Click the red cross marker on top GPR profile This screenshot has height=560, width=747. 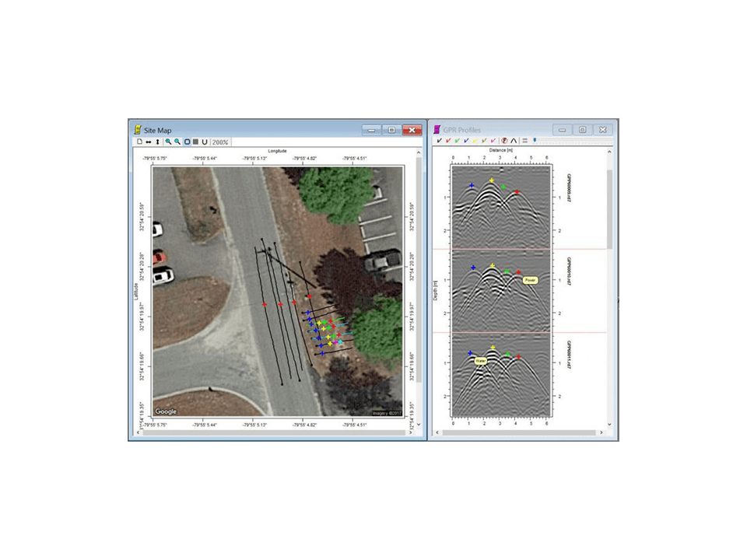pos(517,192)
